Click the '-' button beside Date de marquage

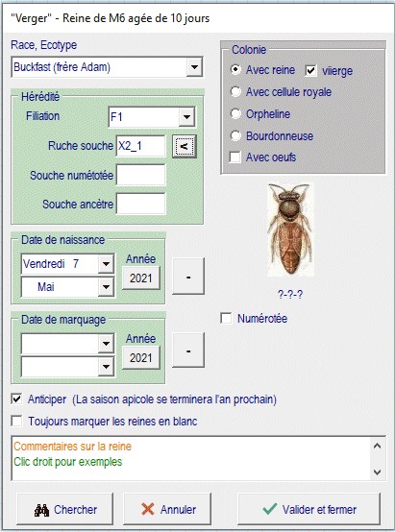[188, 351]
